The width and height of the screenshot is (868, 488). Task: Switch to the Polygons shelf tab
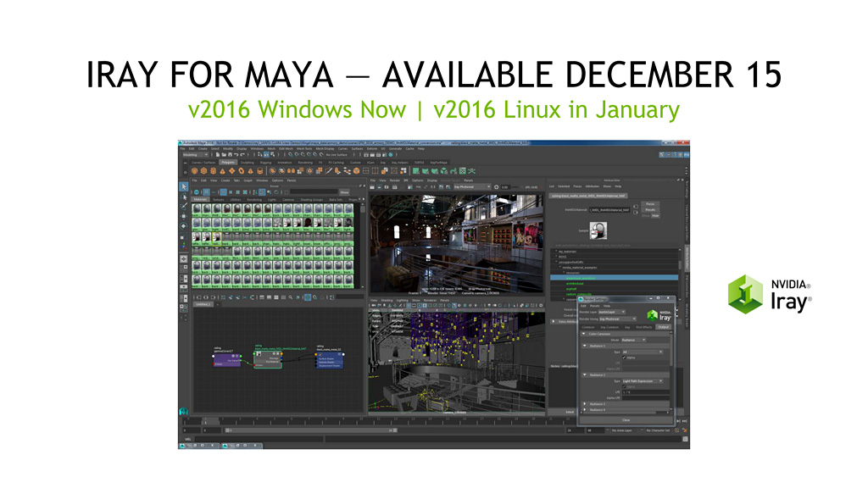[227, 162]
